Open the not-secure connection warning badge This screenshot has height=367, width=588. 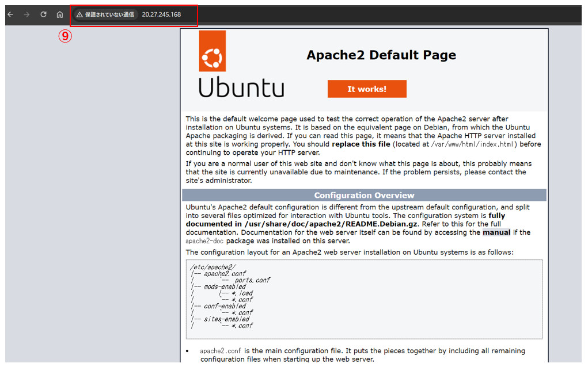(x=105, y=14)
